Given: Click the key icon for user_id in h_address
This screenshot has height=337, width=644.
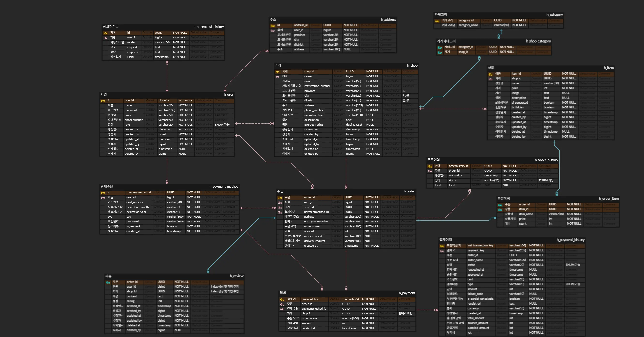Looking at the screenshot, I should [273, 31].
